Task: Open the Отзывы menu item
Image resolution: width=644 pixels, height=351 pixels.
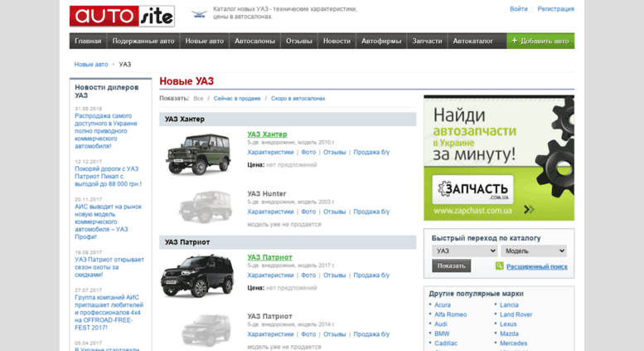Action: tap(299, 41)
